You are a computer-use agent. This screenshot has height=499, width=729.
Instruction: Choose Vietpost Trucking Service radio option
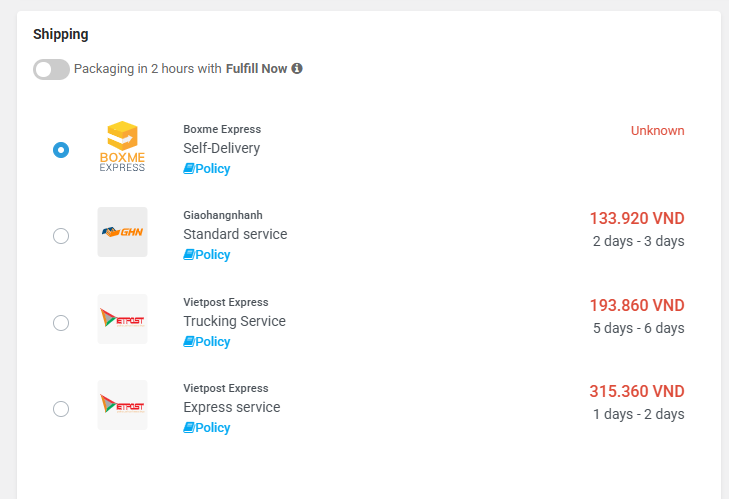(61, 322)
